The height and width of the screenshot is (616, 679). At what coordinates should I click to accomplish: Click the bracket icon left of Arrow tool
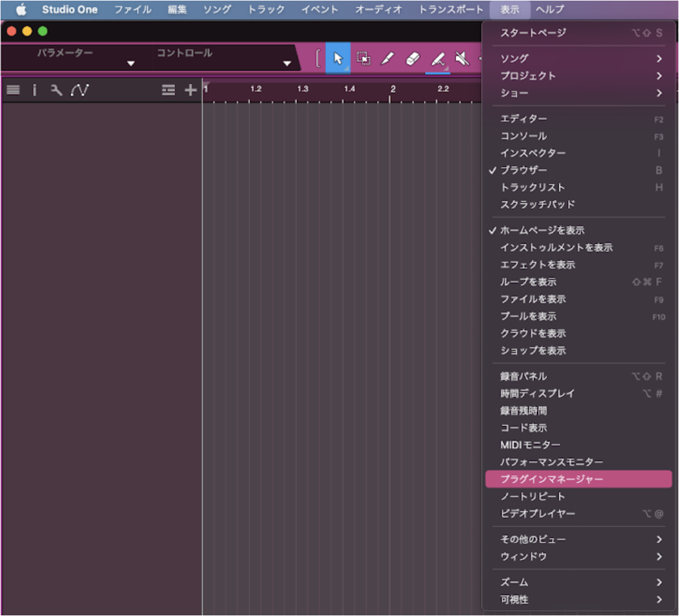[x=318, y=59]
